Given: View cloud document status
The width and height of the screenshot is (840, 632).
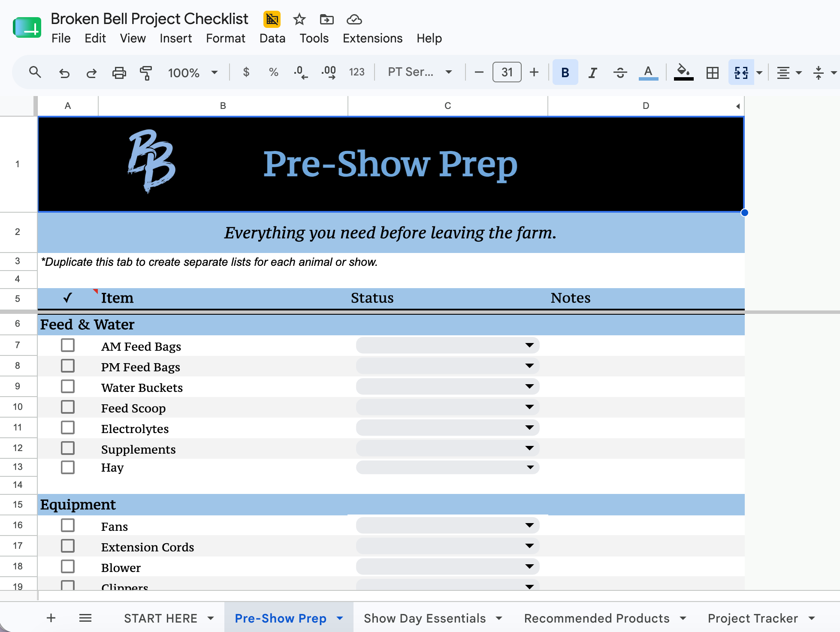Looking at the screenshot, I should point(354,19).
